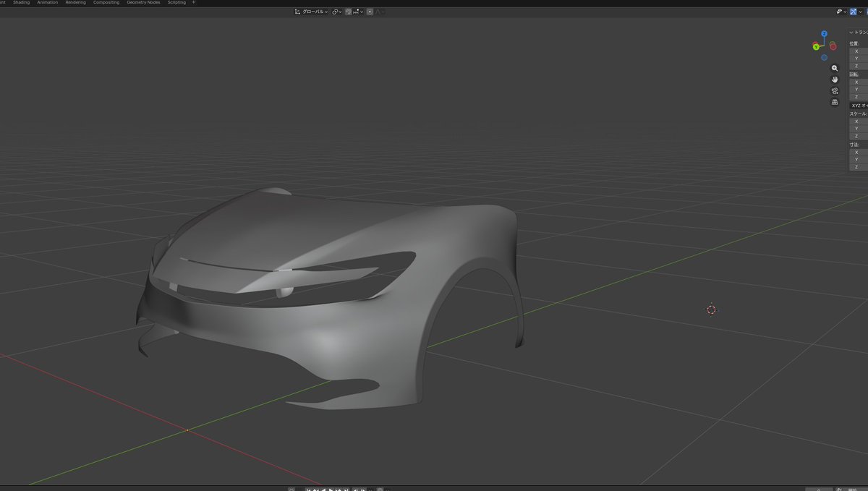Open the Compositing workspace tab
Image resolution: width=868 pixels, height=491 pixels.
[106, 3]
